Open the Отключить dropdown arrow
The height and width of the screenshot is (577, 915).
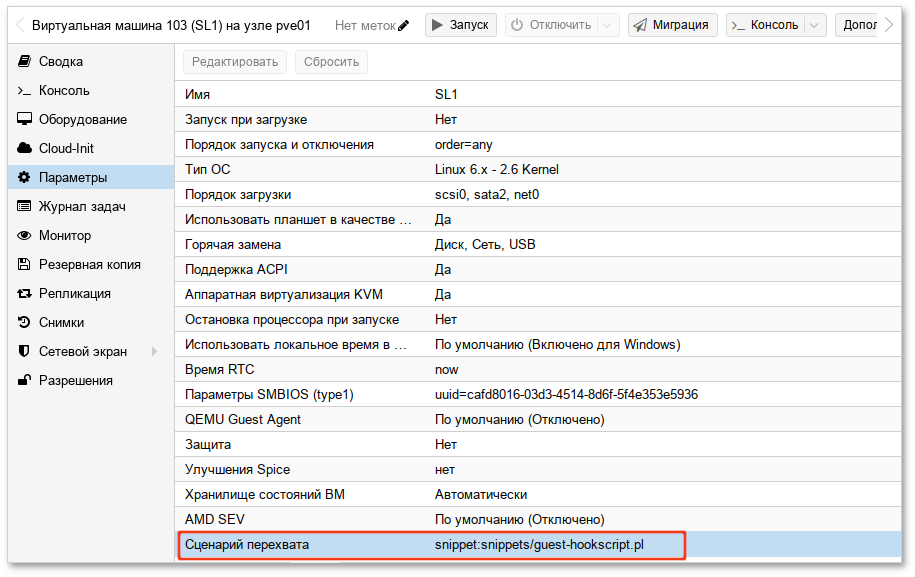608,25
